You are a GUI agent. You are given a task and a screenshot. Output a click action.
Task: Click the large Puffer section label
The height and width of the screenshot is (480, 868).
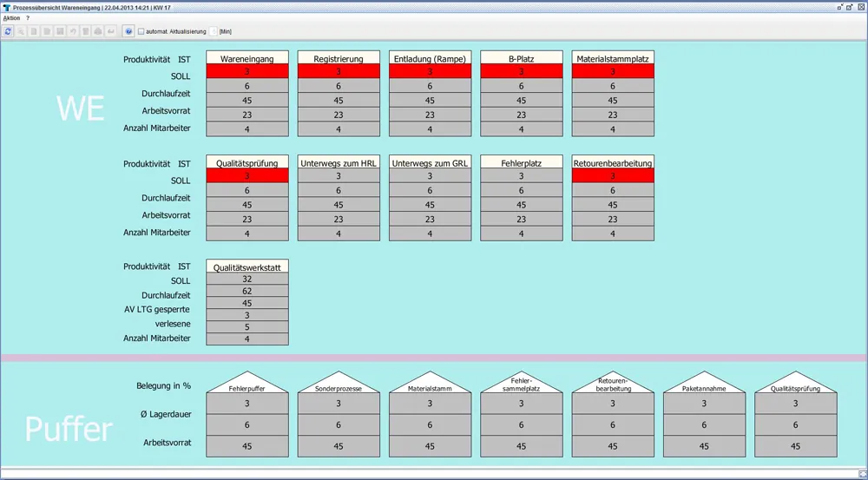(x=69, y=429)
